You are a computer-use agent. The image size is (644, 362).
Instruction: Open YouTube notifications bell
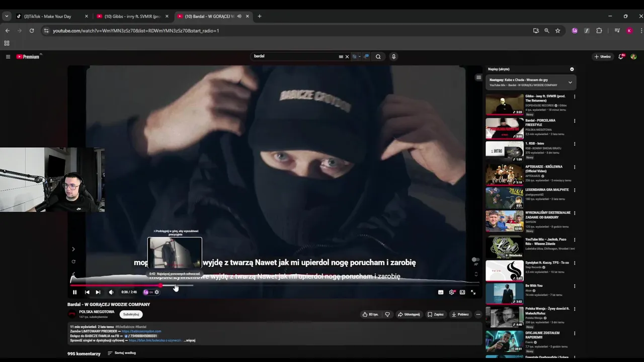pos(621,57)
